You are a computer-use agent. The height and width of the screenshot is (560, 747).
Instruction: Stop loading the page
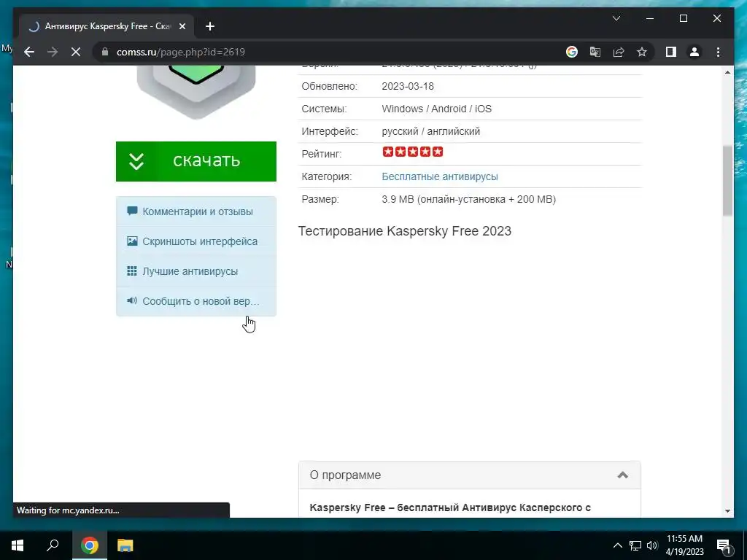click(x=76, y=52)
